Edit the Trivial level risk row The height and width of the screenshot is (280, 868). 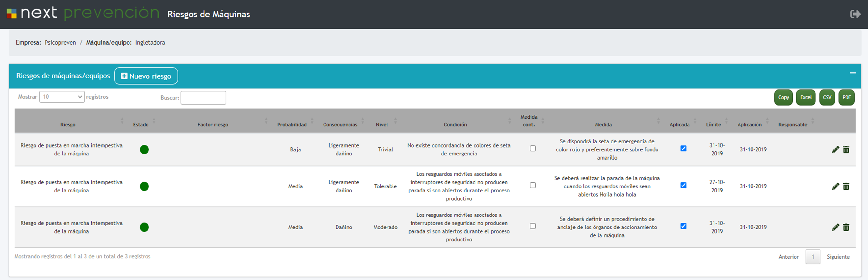click(x=835, y=149)
